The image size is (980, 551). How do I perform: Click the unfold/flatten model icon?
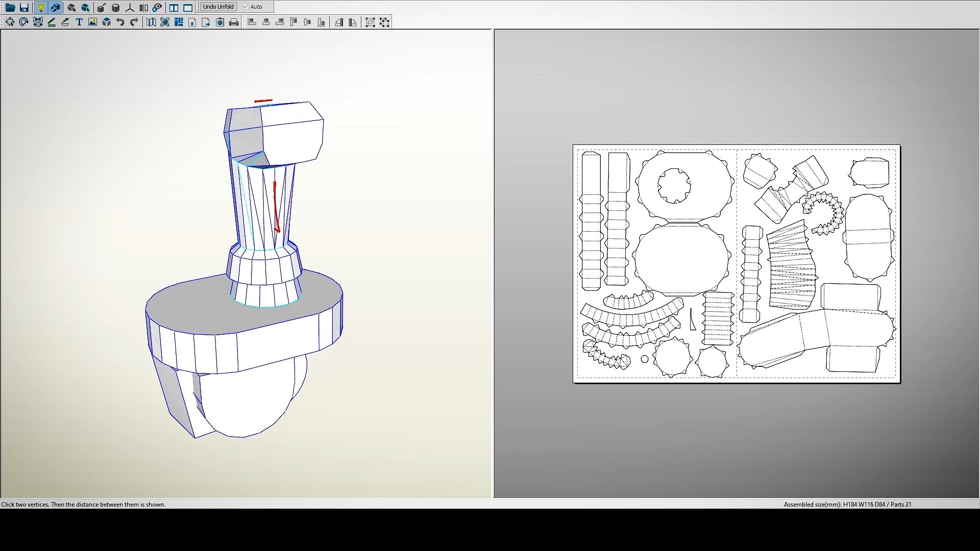[151, 22]
